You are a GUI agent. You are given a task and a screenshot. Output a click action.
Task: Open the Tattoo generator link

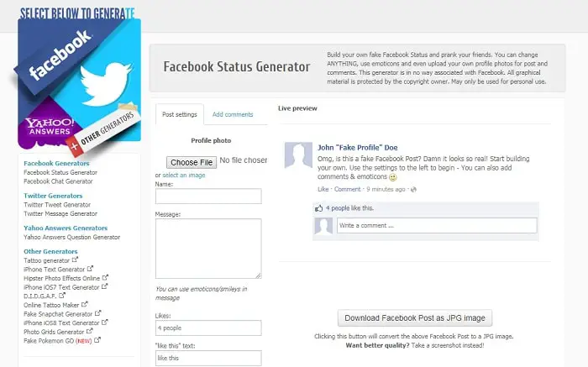(x=46, y=260)
